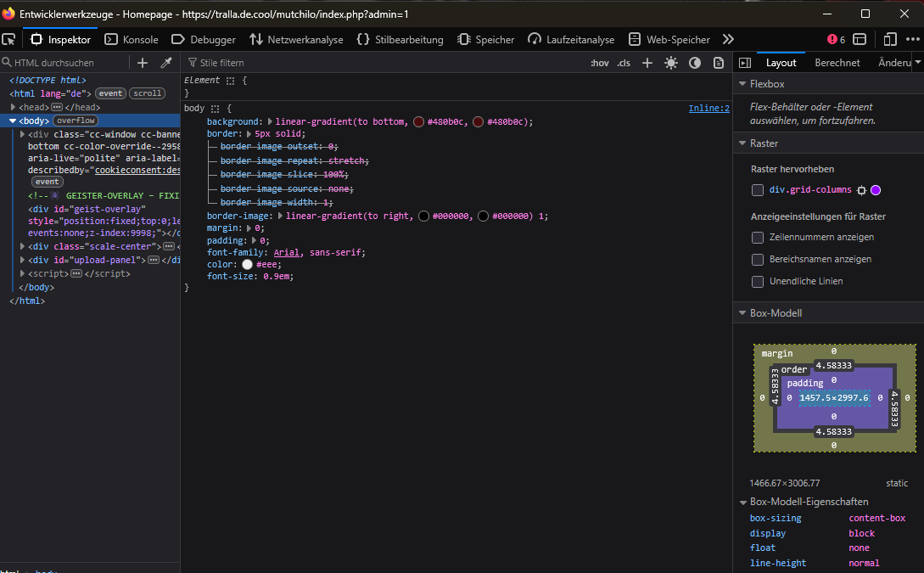Toggle dark color scheme simulation

[x=695, y=63]
